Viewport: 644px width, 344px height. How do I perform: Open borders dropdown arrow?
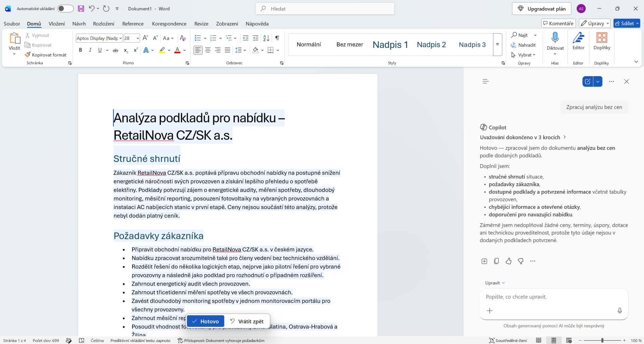[x=278, y=50]
